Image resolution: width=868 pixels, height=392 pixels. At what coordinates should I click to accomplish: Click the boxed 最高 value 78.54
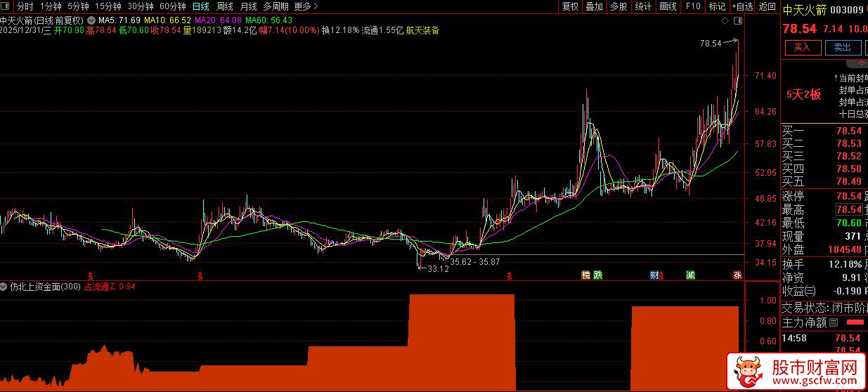[848, 209]
